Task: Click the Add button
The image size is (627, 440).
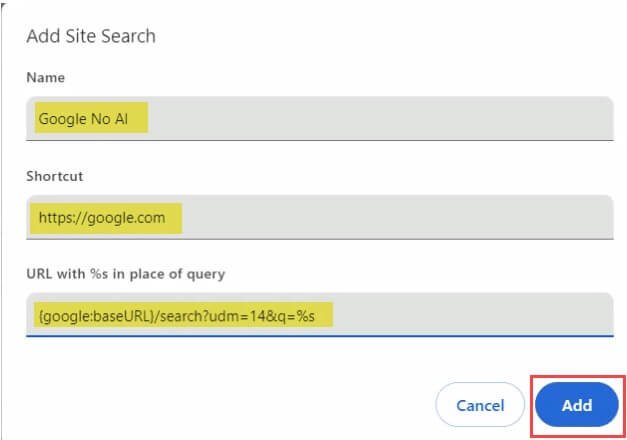Action: click(577, 406)
